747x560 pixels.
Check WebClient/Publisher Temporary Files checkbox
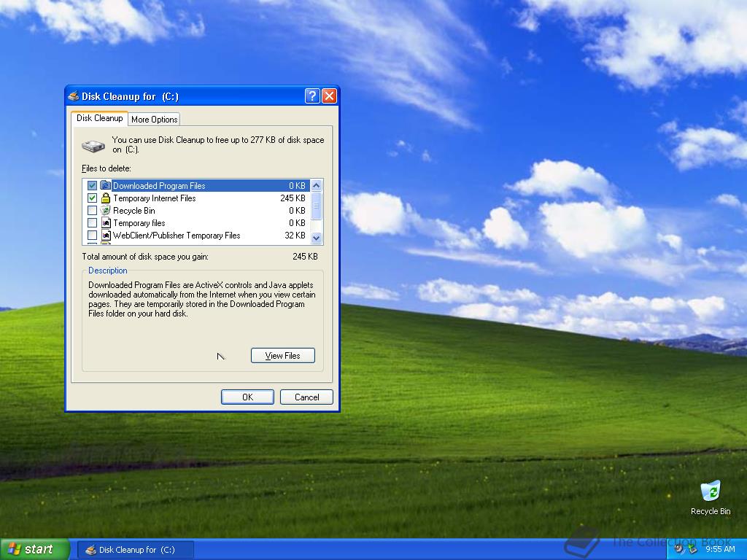tap(92, 236)
